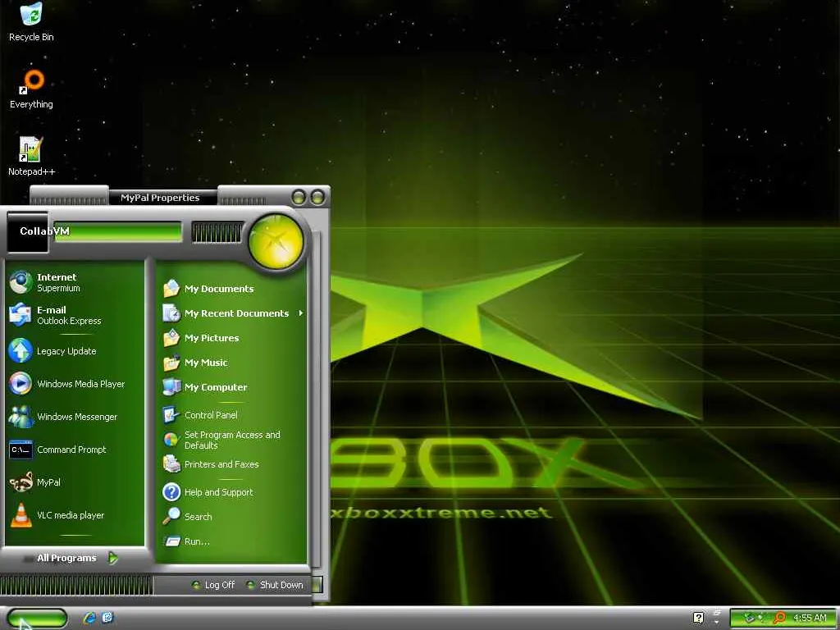Image resolution: width=840 pixels, height=630 pixels.
Task: Open Legacy Update from Start menu
Action: (75, 351)
